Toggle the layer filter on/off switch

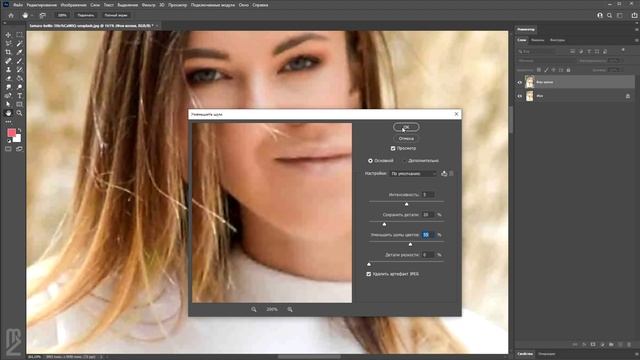[623, 50]
